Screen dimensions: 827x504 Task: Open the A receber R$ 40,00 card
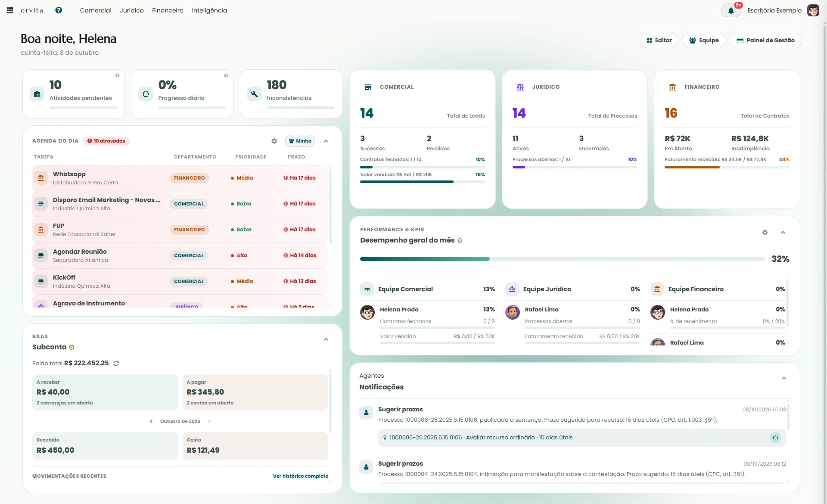click(105, 392)
